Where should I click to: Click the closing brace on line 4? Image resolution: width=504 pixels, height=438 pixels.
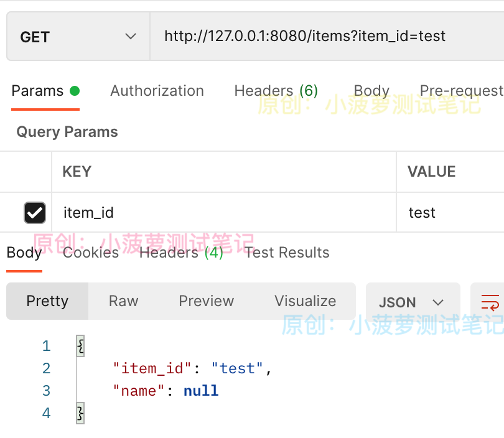click(80, 413)
